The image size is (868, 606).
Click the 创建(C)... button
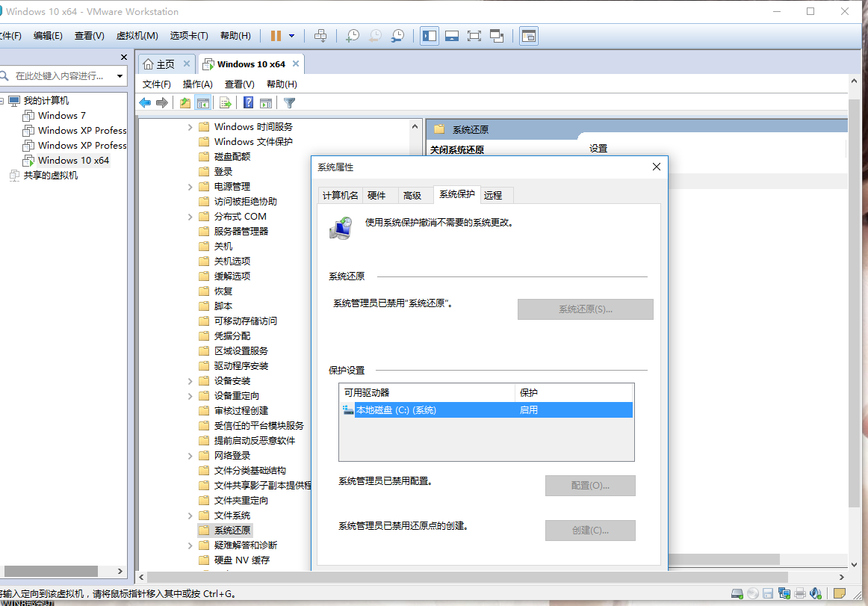590,531
